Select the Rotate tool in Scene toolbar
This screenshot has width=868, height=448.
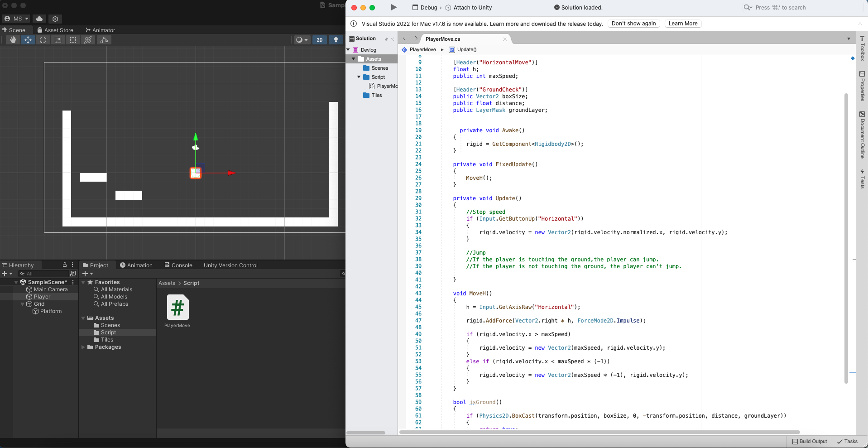coord(43,40)
